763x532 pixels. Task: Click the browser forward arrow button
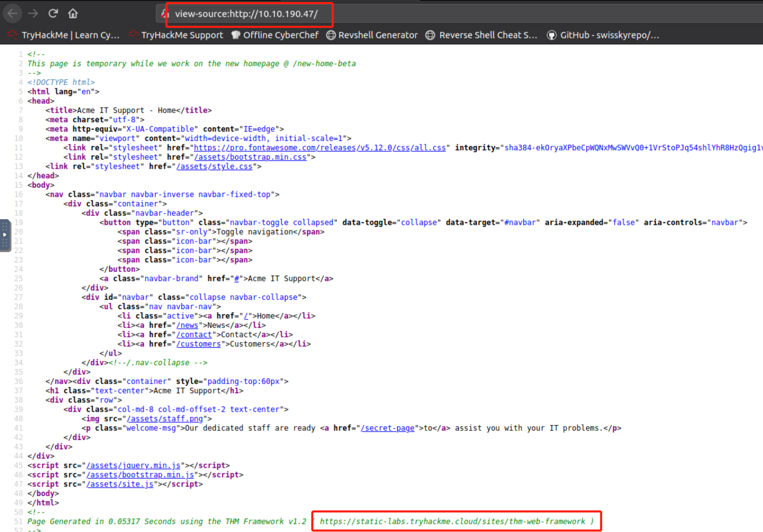[33, 14]
